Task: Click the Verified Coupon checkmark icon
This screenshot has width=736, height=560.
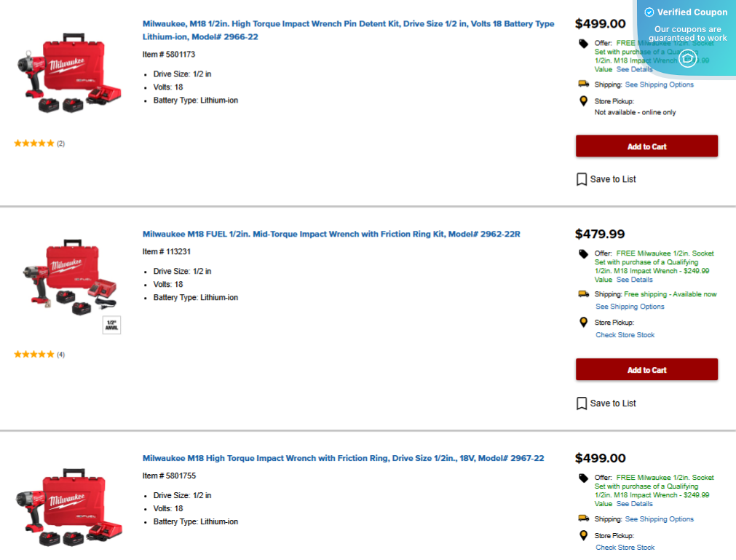Action: click(648, 12)
